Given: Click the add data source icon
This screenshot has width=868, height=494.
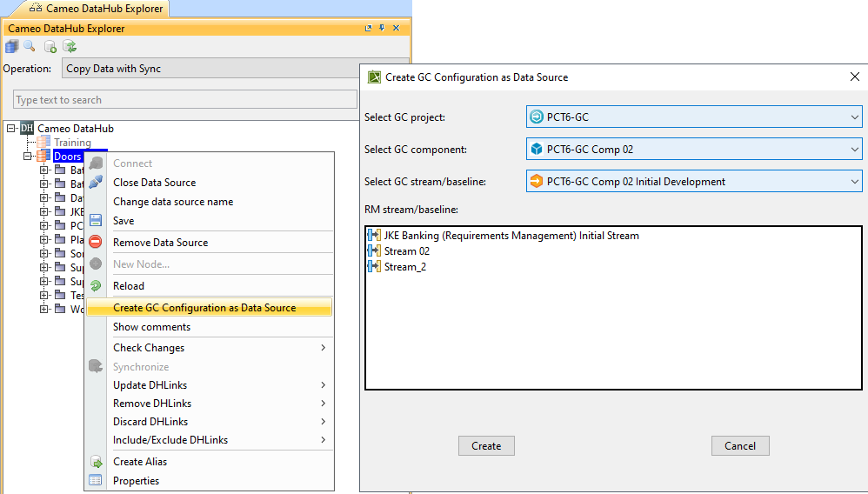Looking at the screenshot, I should [50, 47].
